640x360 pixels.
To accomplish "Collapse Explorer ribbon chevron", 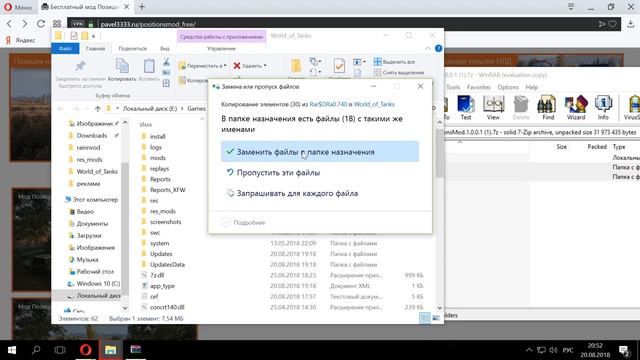I will point(428,49).
